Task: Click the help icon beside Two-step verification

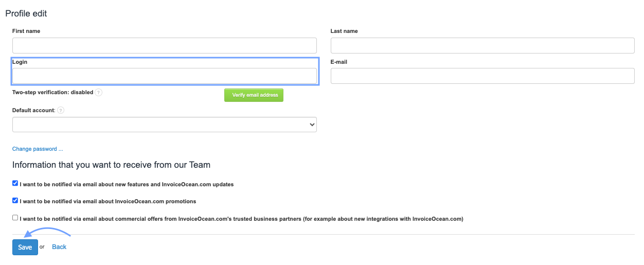Action: [x=99, y=93]
